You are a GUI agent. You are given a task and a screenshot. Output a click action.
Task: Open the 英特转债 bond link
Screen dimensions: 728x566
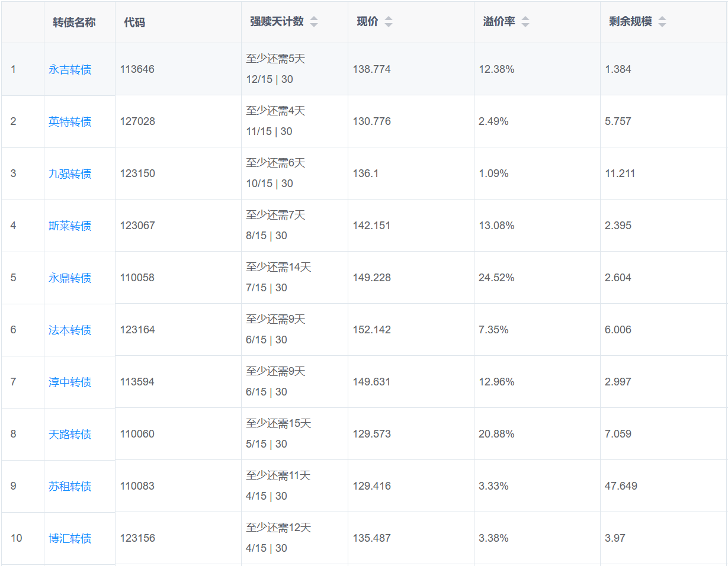tap(70, 122)
